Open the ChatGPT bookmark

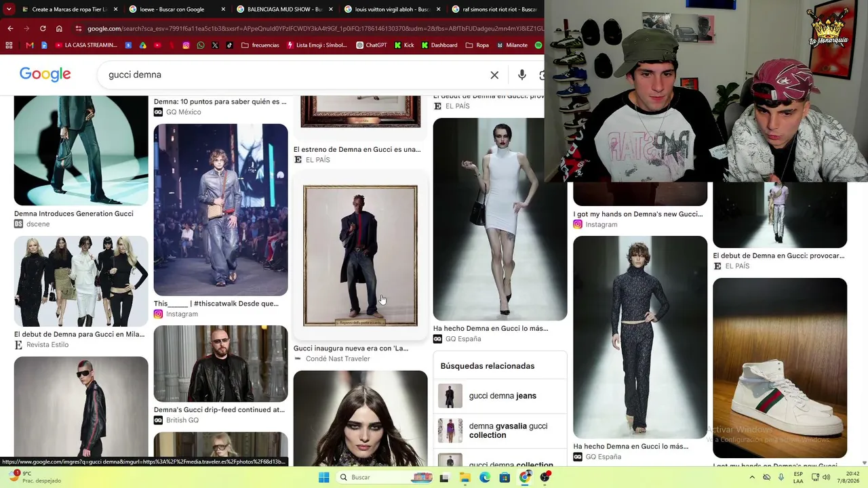click(x=372, y=45)
